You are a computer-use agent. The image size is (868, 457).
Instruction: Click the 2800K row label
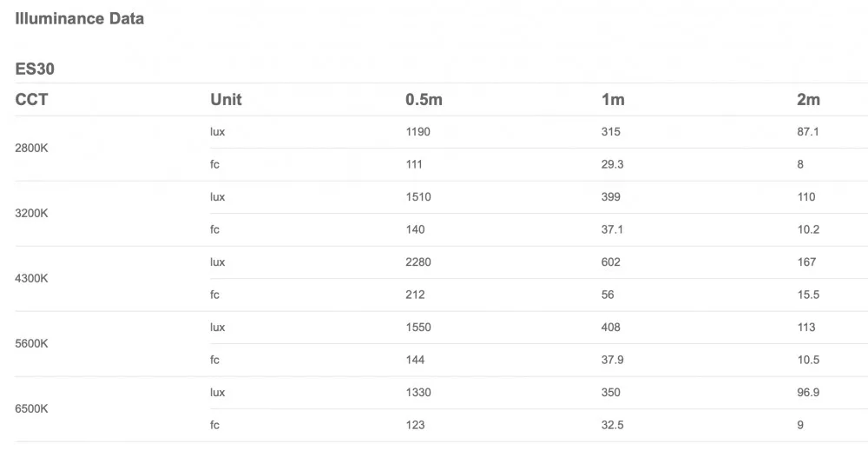tap(32, 148)
